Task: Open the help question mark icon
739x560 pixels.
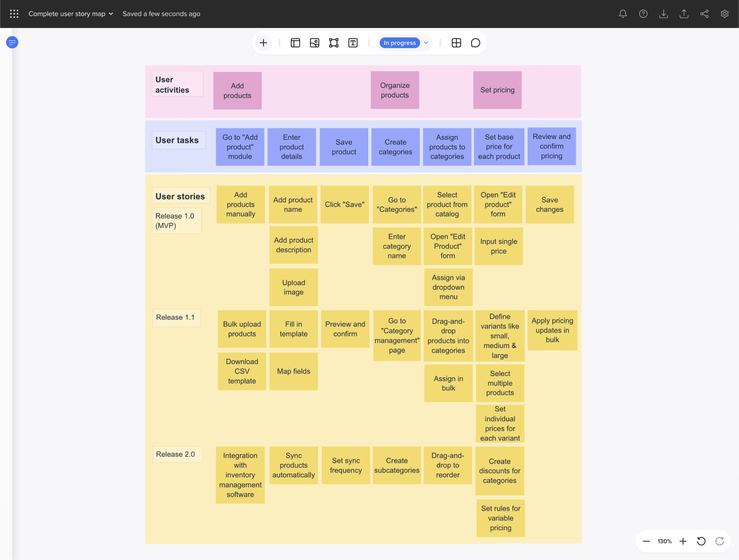Action: pos(643,14)
